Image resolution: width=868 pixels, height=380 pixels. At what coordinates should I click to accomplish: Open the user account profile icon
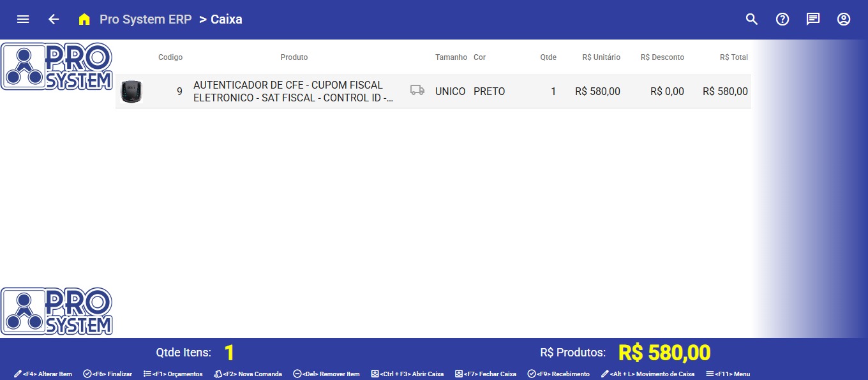click(843, 19)
